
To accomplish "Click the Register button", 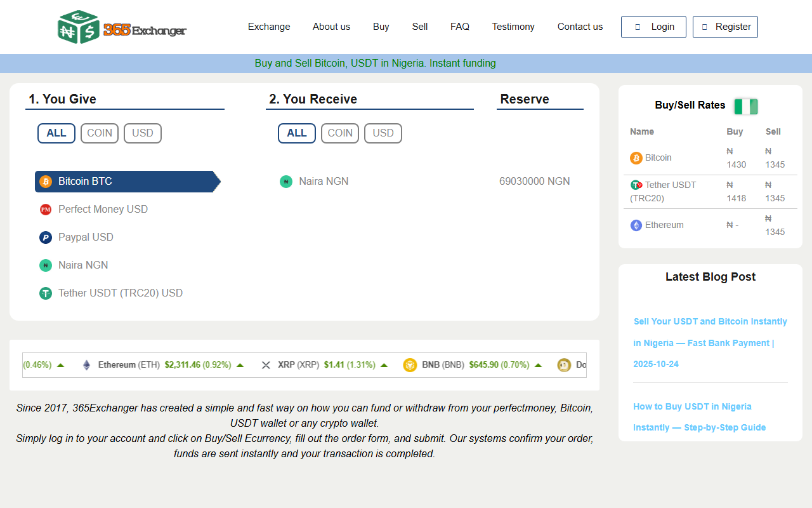I will 725,27.
